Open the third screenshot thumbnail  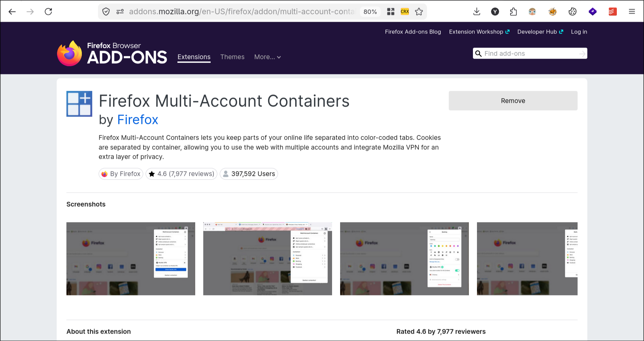click(405, 259)
